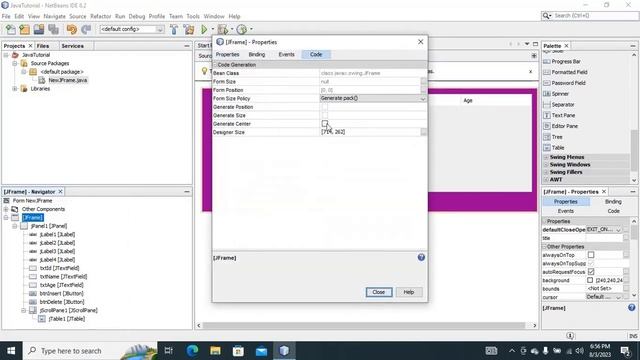
Task: Click the help icon in JFrame dialog
Action: [x=421, y=257]
